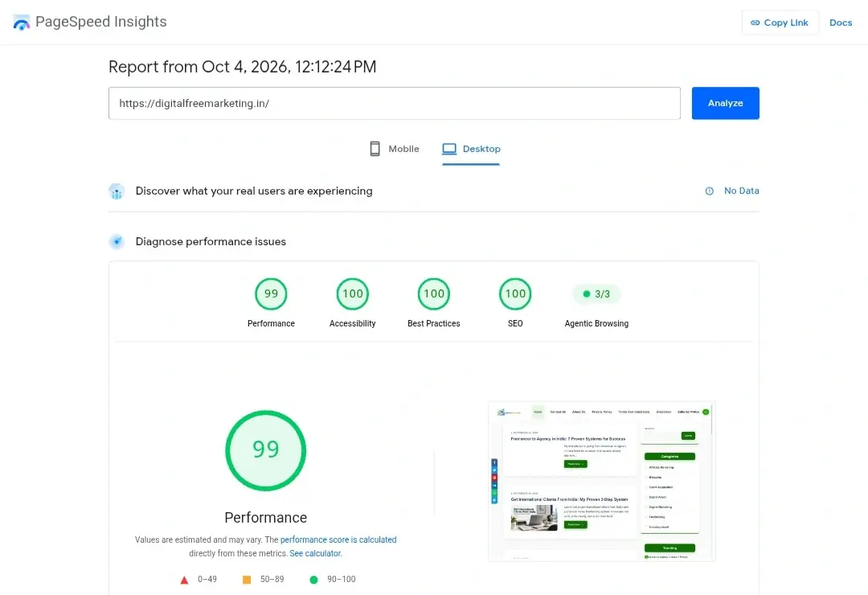Click the green circle 90–100 legend icon
The image size is (868, 595).
(x=313, y=580)
